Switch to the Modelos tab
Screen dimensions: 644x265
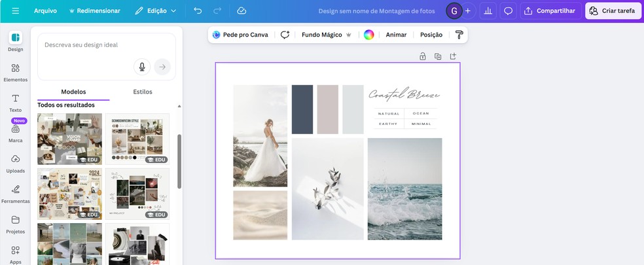click(73, 92)
